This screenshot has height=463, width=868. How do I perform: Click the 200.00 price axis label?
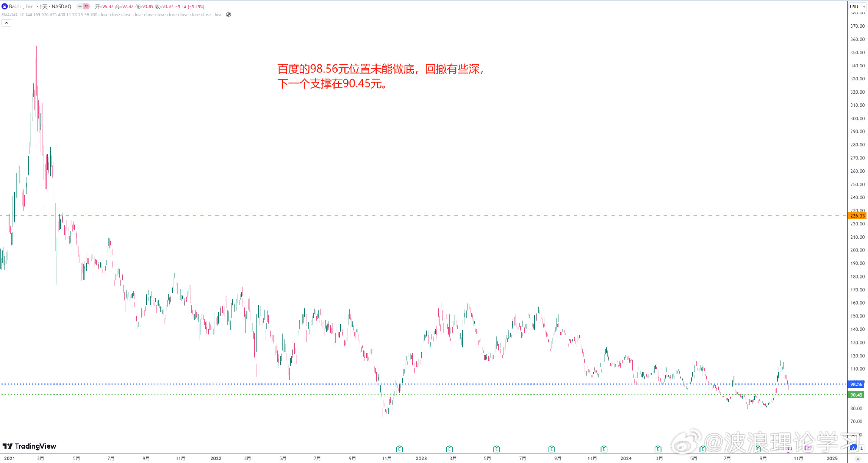point(858,250)
